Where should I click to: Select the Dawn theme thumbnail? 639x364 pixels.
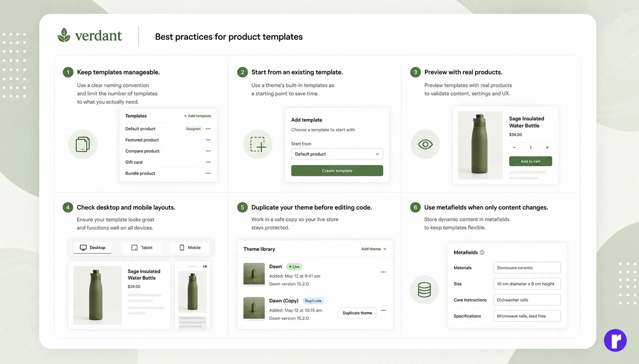point(254,274)
